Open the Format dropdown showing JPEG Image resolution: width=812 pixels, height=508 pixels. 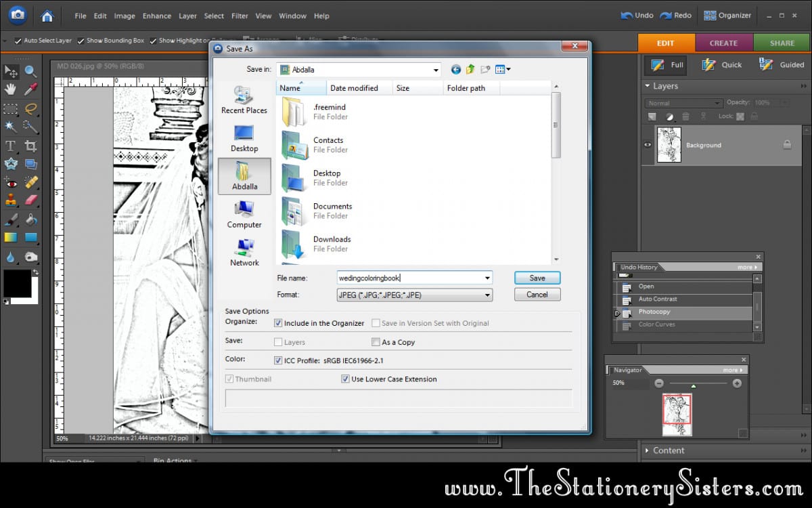click(487, 294)
